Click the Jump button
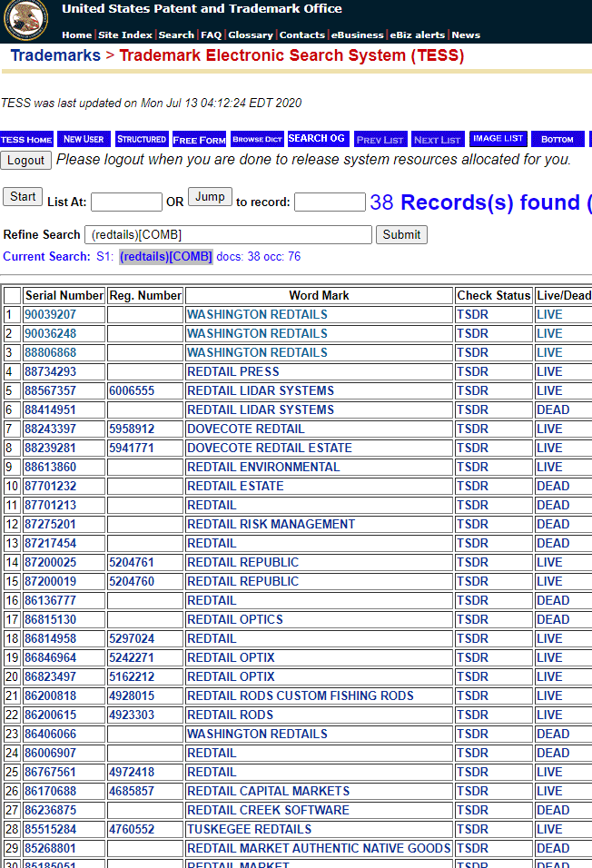This screenshot has height=868, width=592. click(210, 196)
